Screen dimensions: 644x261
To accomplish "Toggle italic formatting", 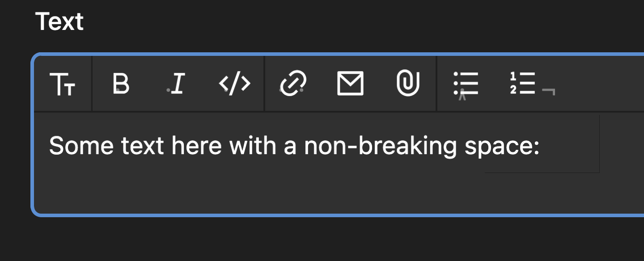I will 178,84.
